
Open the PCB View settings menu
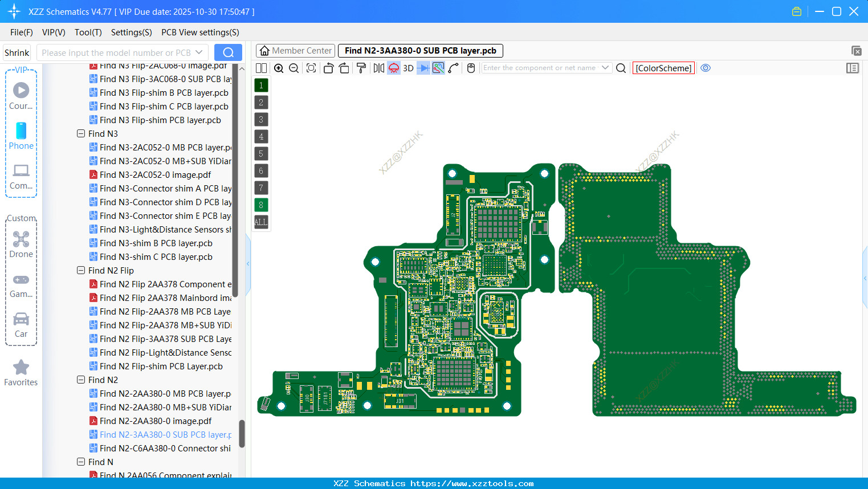pos(199,32)
